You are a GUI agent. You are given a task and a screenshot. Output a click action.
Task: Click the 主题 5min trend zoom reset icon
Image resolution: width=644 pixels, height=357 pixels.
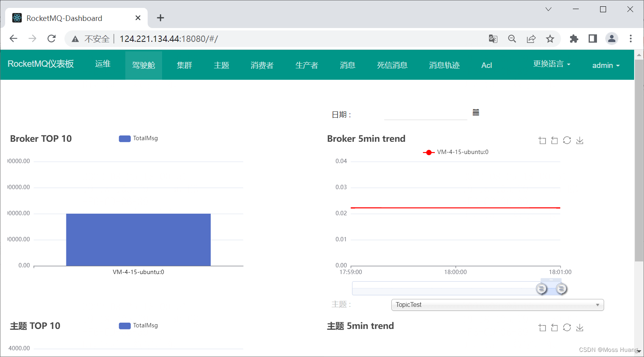point(555,328)
